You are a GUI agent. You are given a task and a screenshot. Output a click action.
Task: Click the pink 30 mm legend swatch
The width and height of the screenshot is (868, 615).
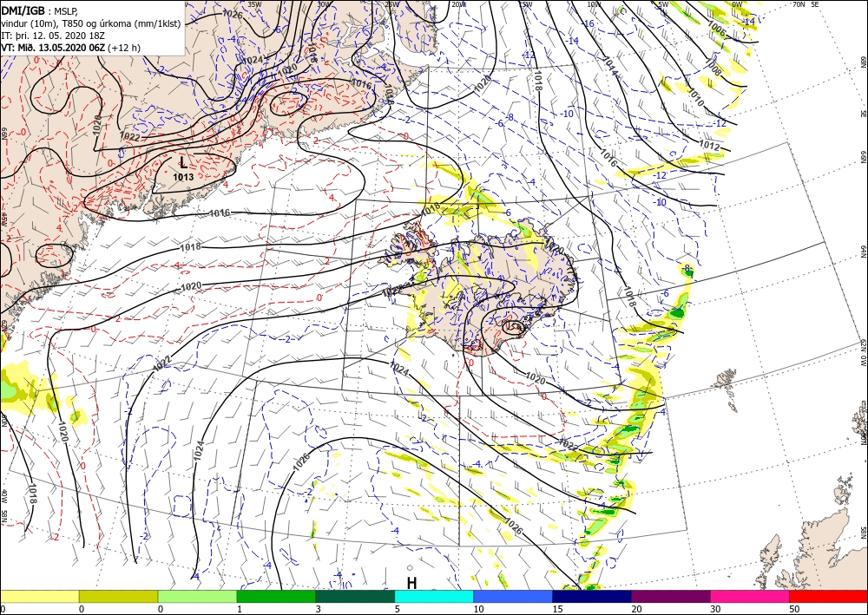(x=750, y=596)
